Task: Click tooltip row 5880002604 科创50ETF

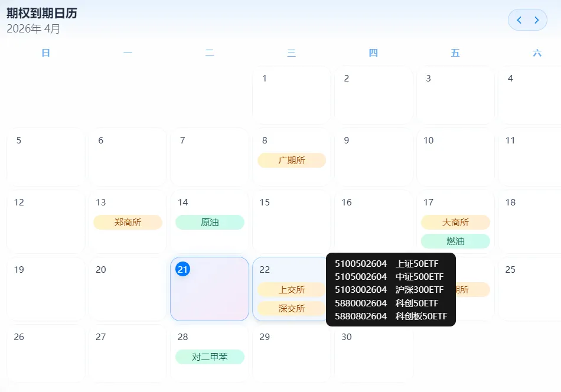Action: (386, 303)
